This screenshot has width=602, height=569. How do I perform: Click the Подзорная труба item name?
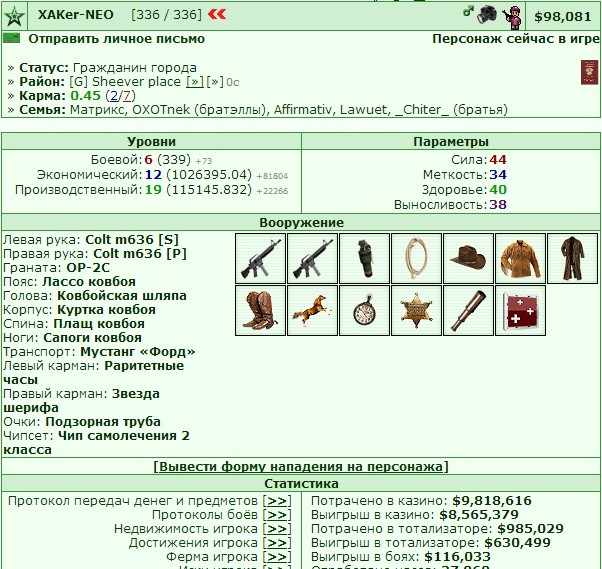click(x=103, y=422)
